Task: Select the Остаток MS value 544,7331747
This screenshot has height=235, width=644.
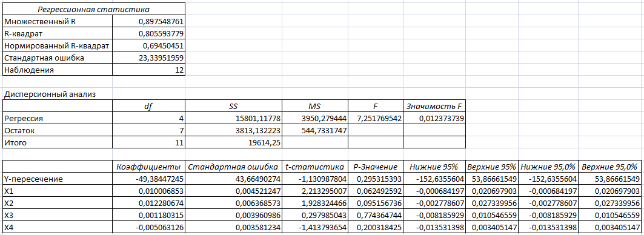Action: [x=314, y=131]
